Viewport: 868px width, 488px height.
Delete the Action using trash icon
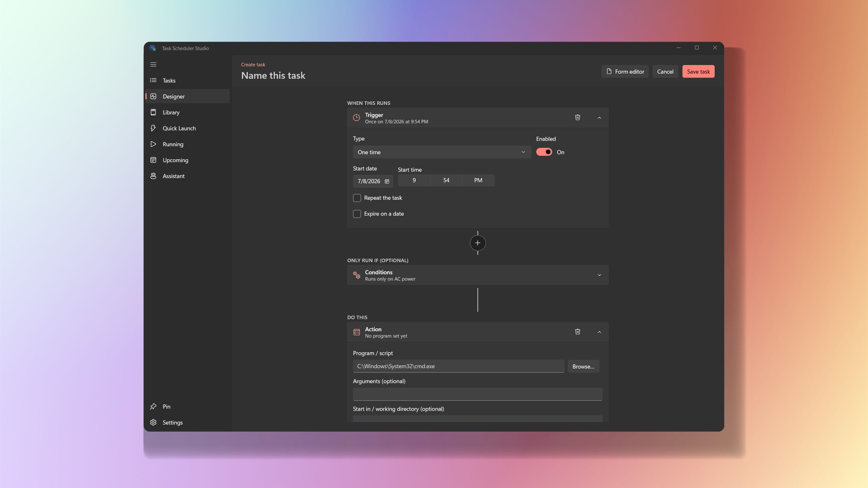[577, 332]
